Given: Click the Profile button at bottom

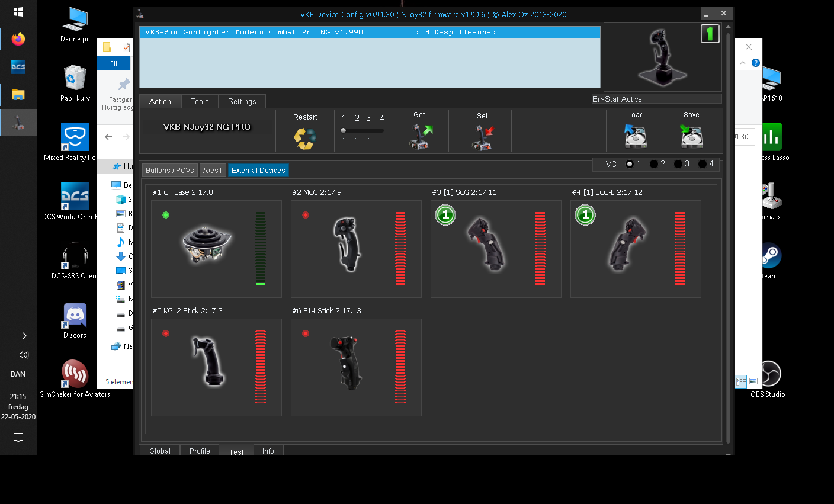Looking at the screenshot, I should coord(200,451).
